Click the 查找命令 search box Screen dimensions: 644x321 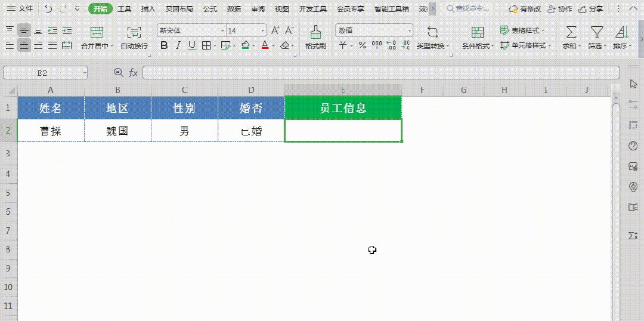(x=469, y=8)
